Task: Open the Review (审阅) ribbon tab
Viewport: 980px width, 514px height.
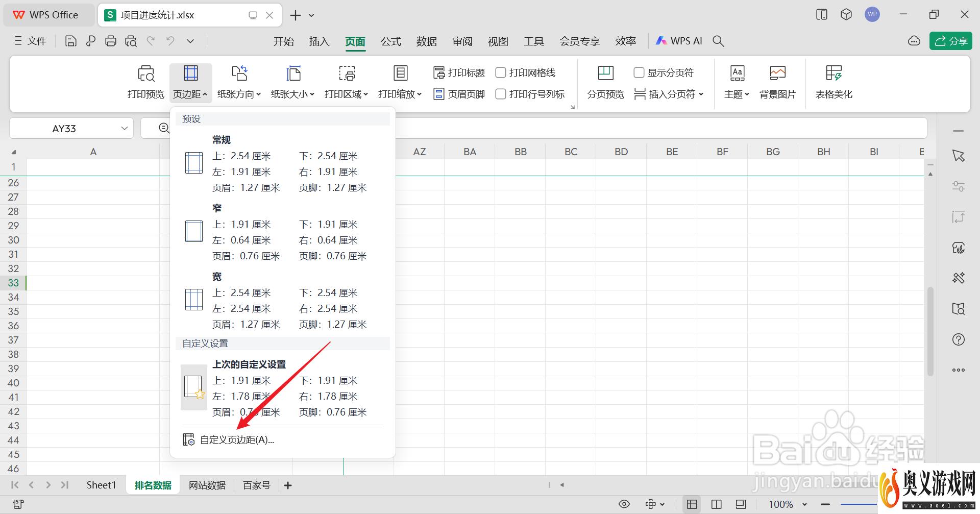Action: tap(462, 41)
